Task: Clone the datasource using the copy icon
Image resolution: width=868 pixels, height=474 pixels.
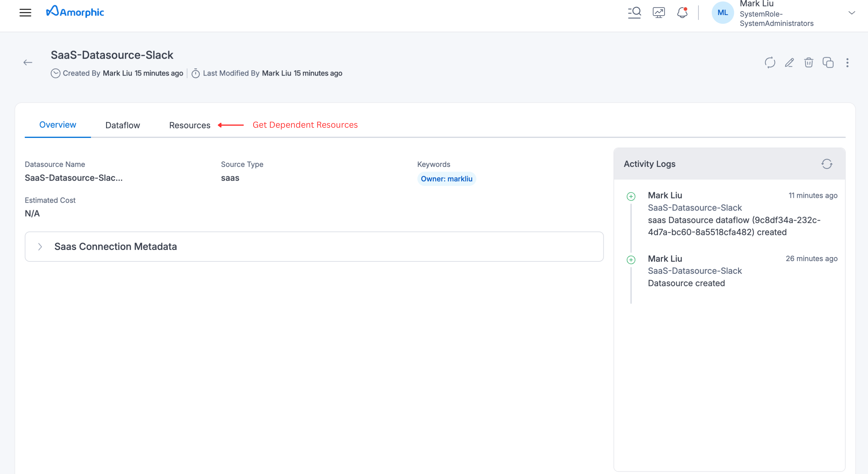Action: click(x=828, y=63)
